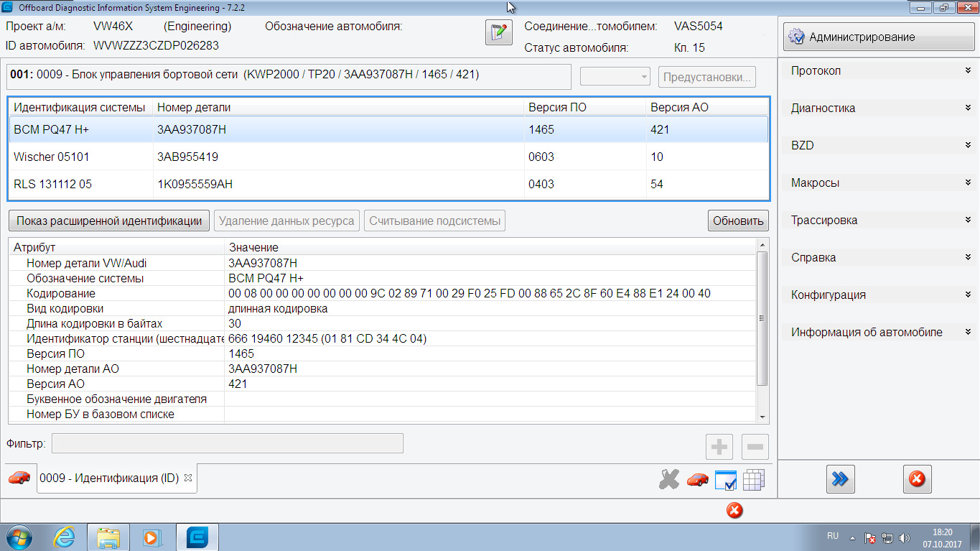The height and width of the screenshot is (551, 980).
Task: Click the attribute list vertical scrollbar
Action: [x=762, y=318]
